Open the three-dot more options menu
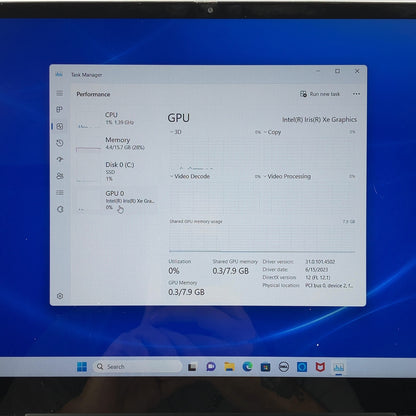This screenshot has height=416, width=416. click(x=356, y=94)
